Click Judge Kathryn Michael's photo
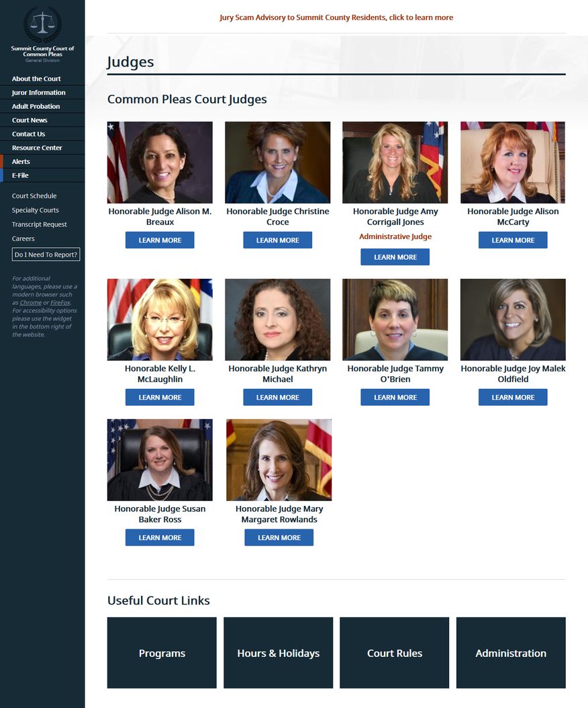This screenshot has height=708, width=588. tap(277, 319)
